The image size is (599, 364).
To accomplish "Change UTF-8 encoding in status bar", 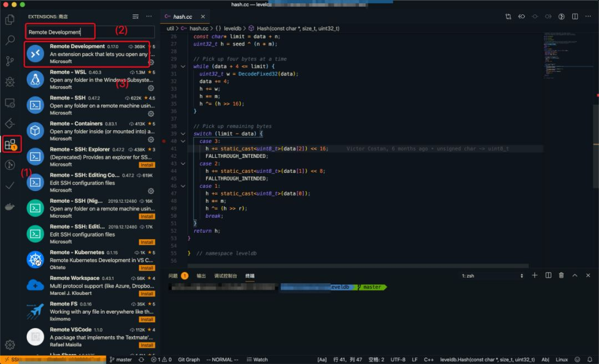I will [x=398, y=360].
